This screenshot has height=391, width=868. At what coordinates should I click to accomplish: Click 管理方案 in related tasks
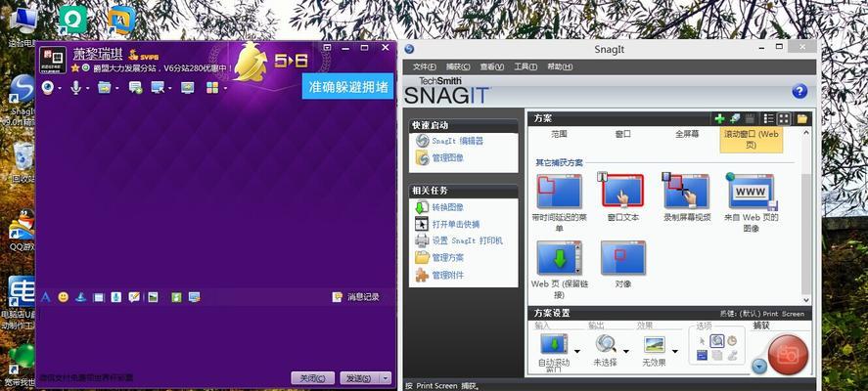pos(439,258)
